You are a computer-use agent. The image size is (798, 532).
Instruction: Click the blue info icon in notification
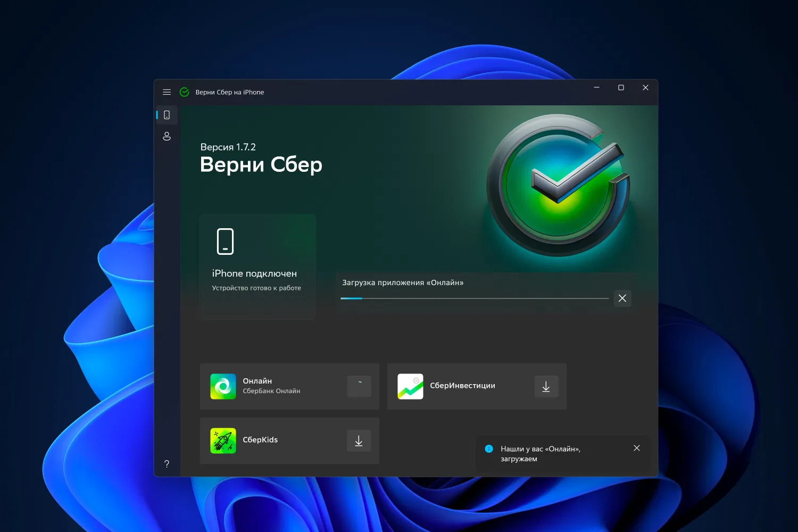[489, 449]
